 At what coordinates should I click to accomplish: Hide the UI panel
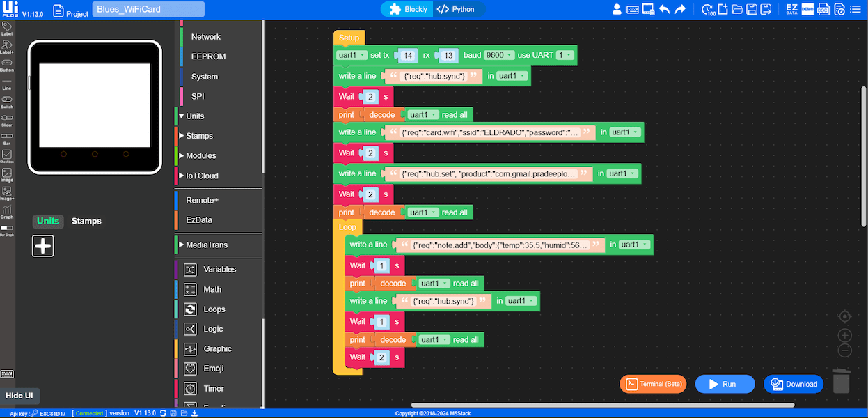[x=19, y=396]
